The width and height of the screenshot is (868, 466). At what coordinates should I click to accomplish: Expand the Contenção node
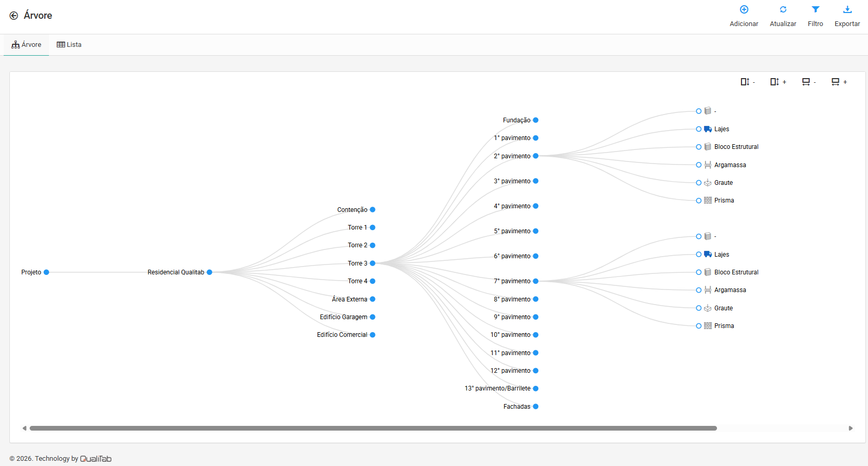[373, 210]
